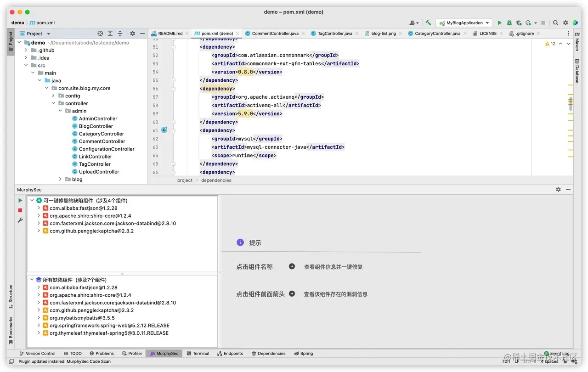Start debugging with the bug icon
The image size is (588, 372).
[509, 23]
